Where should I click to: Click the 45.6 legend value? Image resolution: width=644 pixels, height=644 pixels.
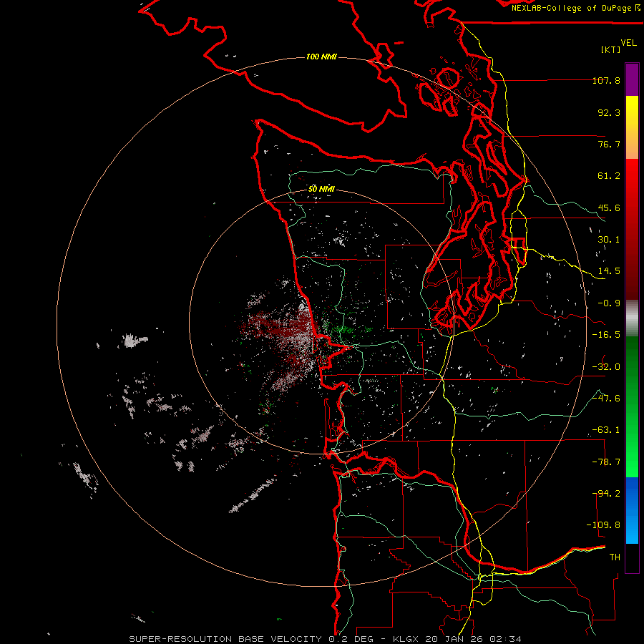tap(609, 208)
